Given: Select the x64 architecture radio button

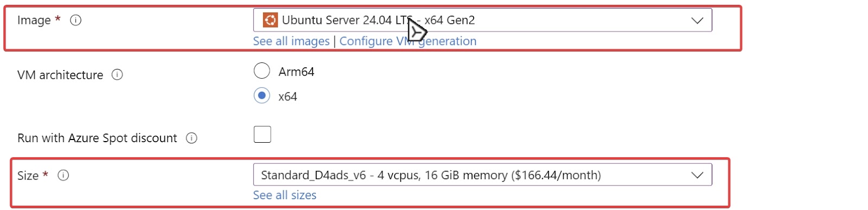Looking at the screenshot, I should [x=262, y=96].
